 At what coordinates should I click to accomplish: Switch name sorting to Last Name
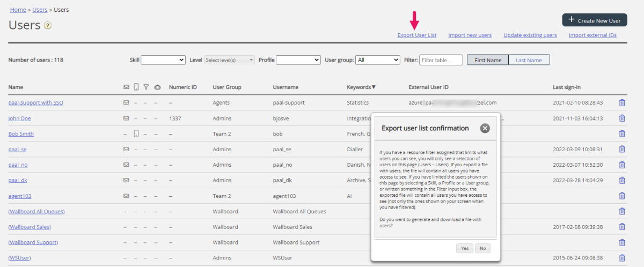click(x=529, y=60)
